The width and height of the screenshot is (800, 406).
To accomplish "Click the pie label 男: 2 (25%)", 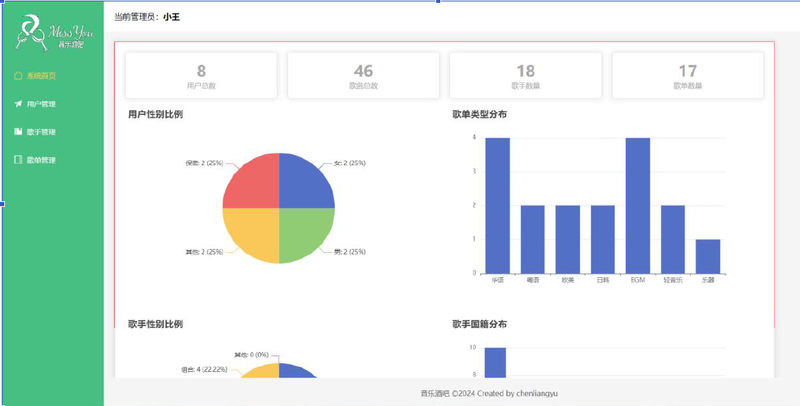I will (349, 252).
